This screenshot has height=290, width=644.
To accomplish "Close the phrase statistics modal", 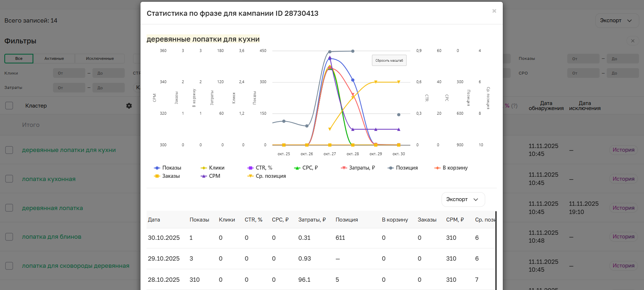I will 494,11.
